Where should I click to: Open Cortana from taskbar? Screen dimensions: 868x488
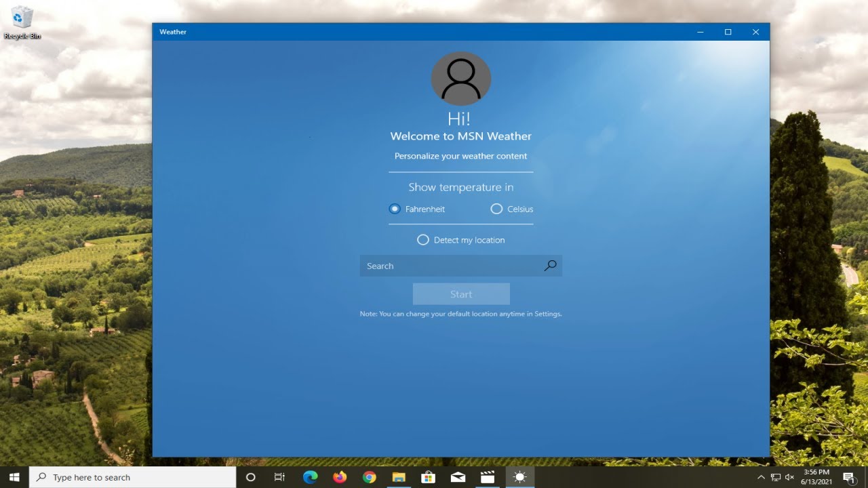point(250,477)
